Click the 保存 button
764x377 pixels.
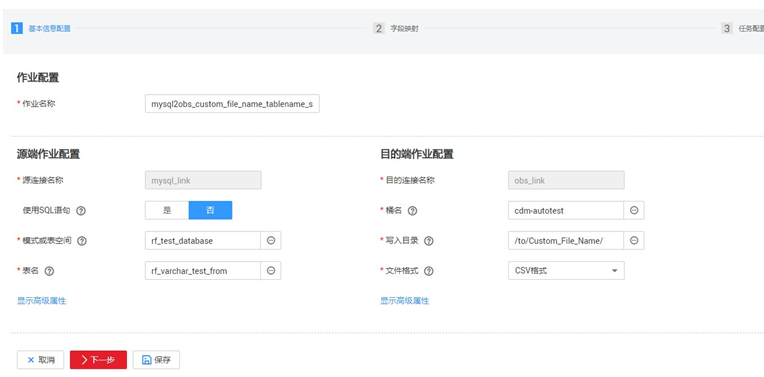pos(156,360)
